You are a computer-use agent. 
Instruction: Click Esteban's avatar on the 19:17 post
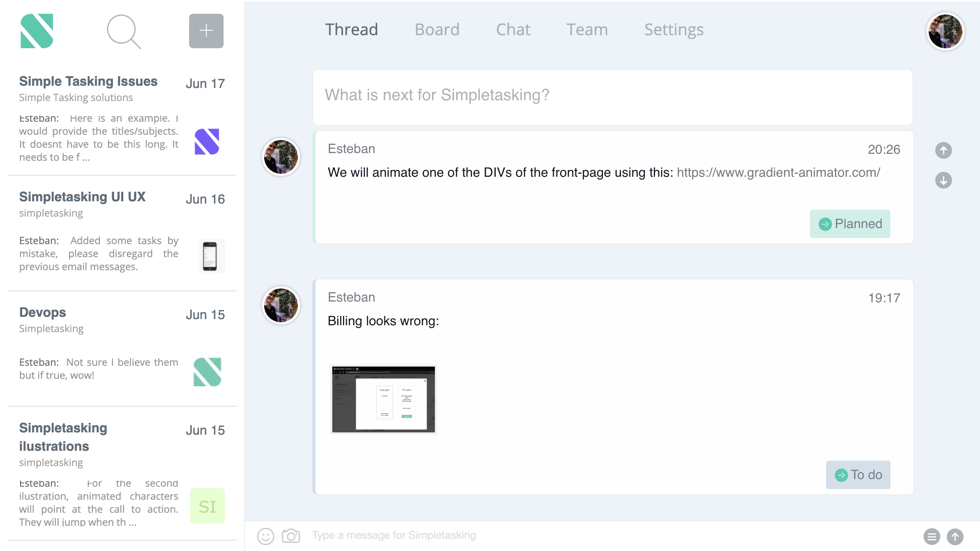pyautogui.click(x=281, y=305)
